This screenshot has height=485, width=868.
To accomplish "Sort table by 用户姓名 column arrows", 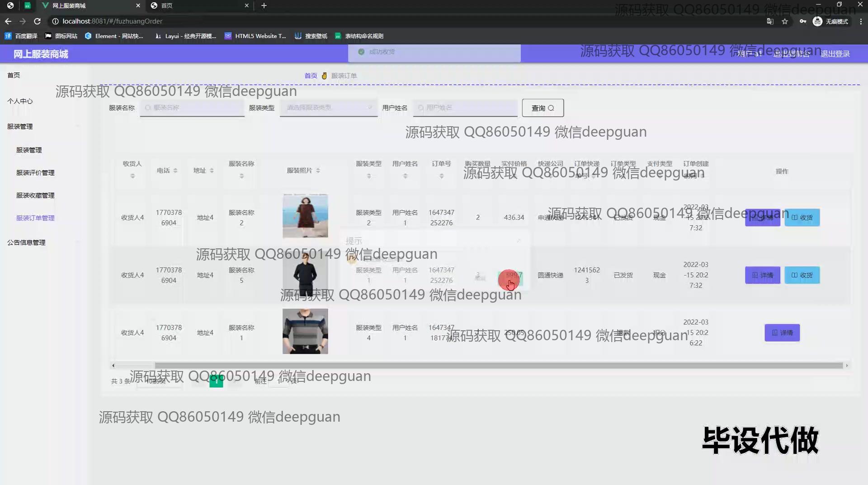I will point(405,176).
